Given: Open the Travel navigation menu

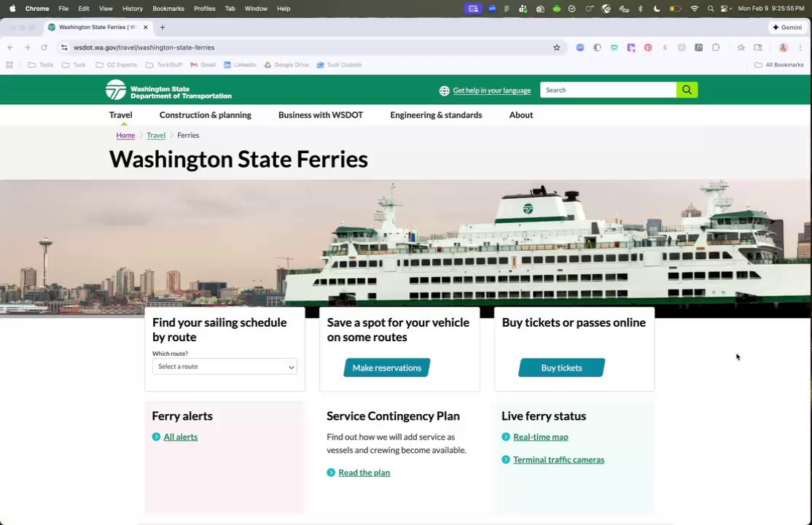Looking at the screenshot, I should [121, 115].
